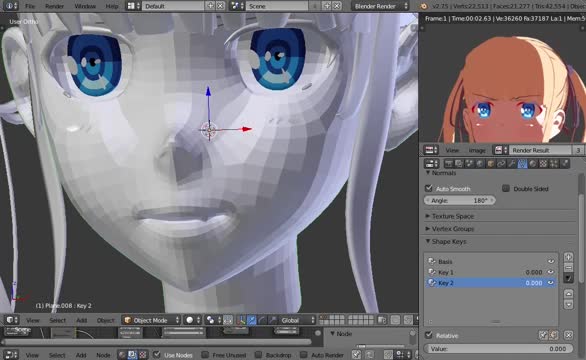Open the Material properties tab

coord(533,164)
